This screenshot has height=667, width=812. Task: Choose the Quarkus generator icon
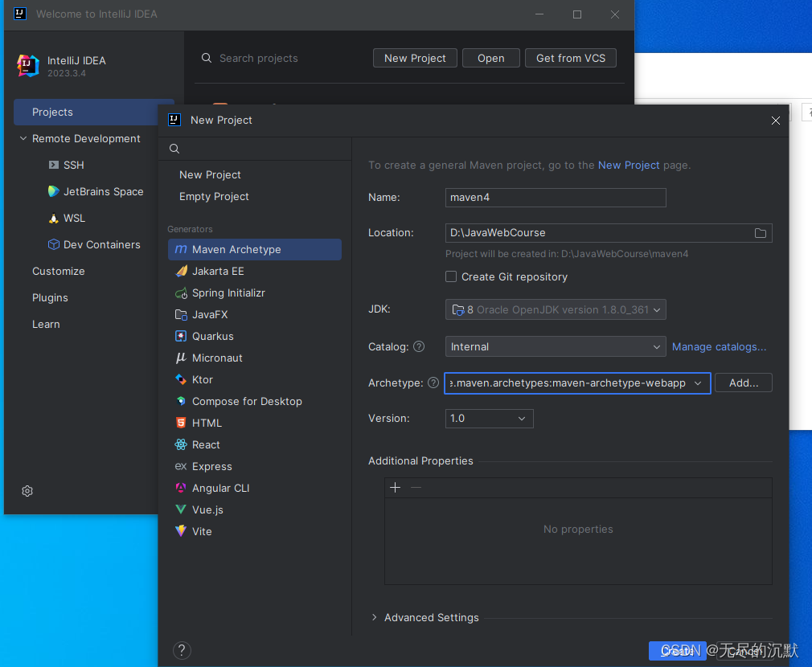tap(181, 337)
